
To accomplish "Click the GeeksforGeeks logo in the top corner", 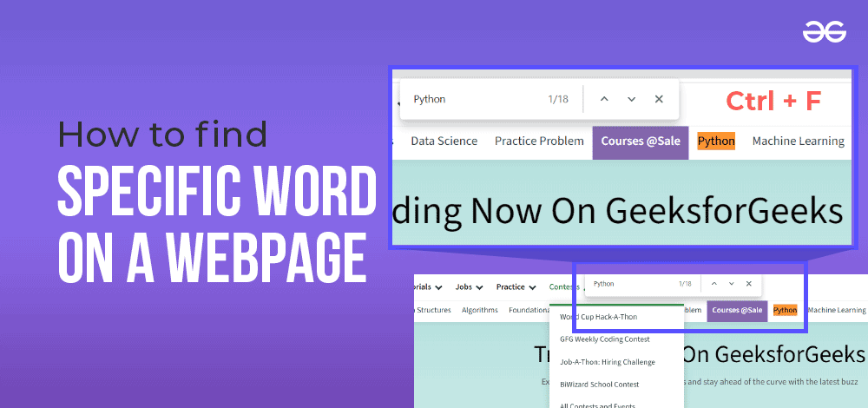I will 825,33.
